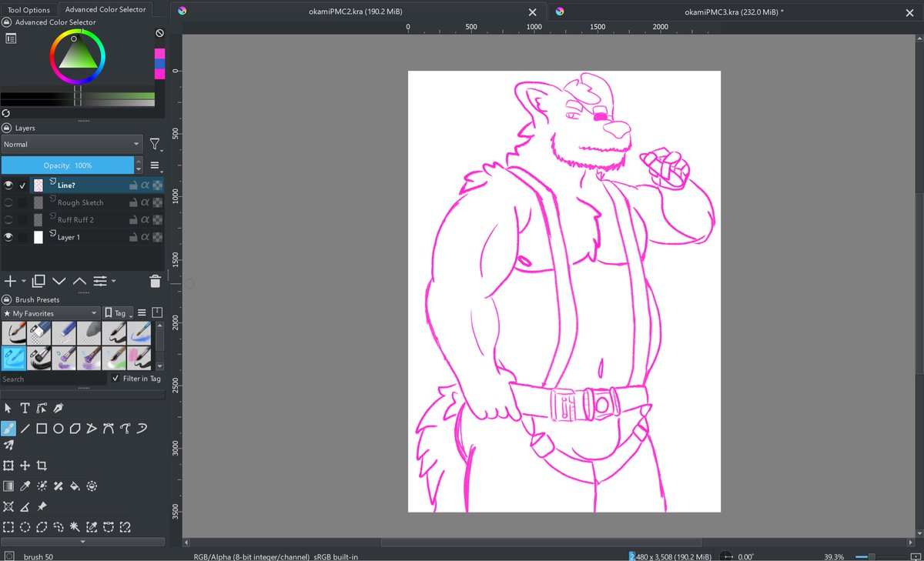The height and width of the screenshot is (561, 924).
Task: Move layer up with up chevron
Action: coord(79,282)
